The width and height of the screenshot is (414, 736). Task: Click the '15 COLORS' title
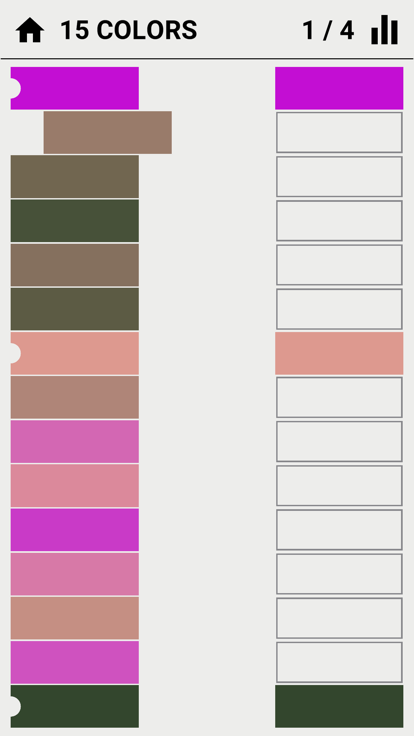pos(129,31)
